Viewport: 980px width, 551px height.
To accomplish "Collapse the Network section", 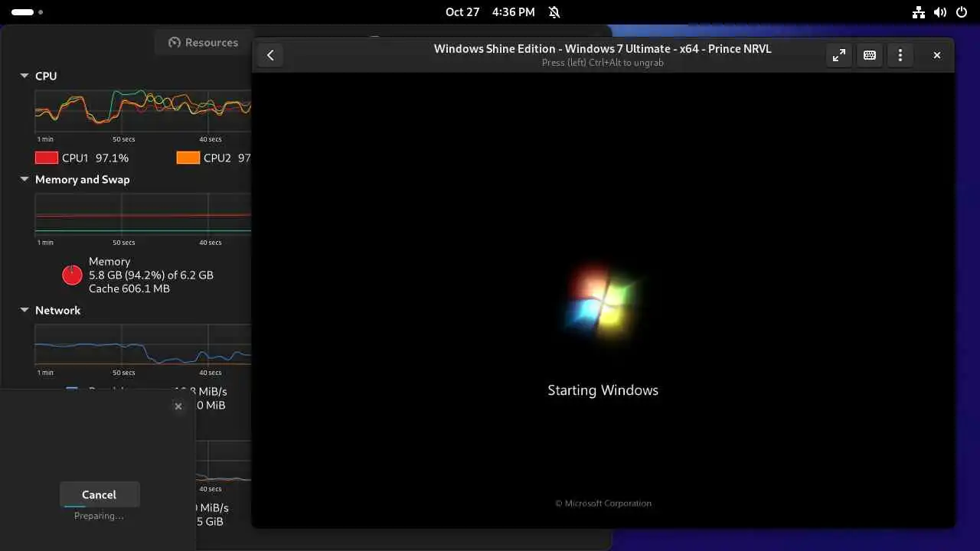I will click(24, 310).
